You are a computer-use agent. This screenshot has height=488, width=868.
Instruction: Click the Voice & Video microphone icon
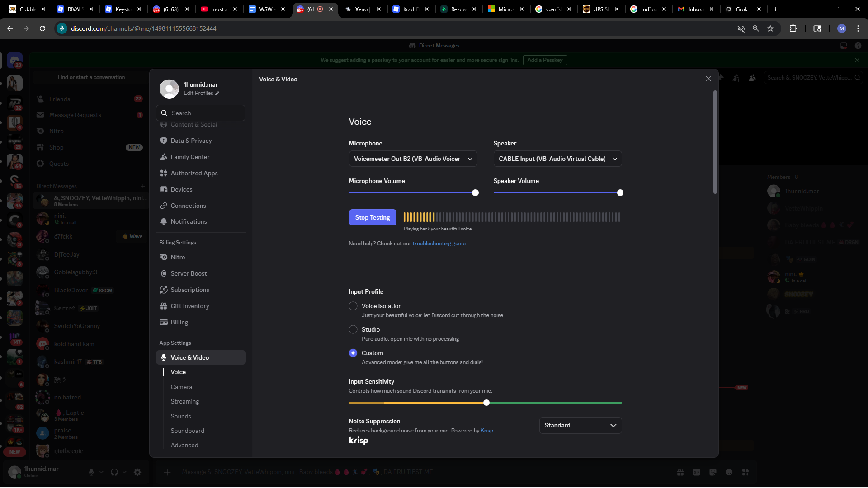point(164,357)
